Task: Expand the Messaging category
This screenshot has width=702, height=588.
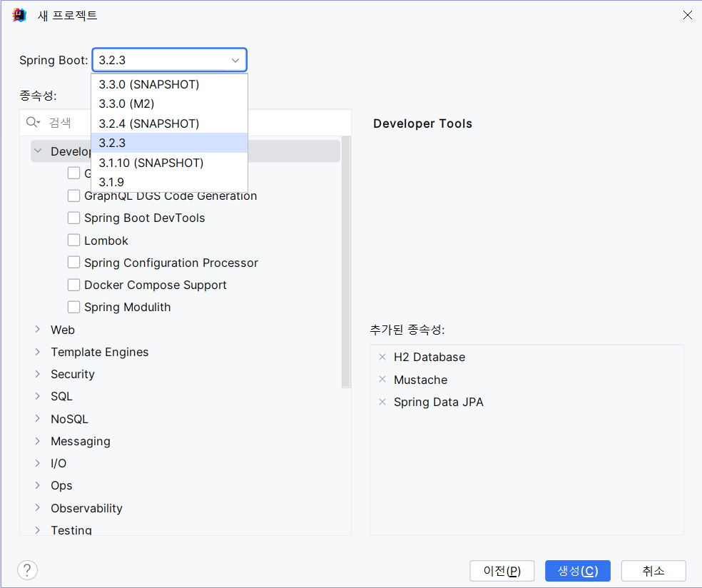Action: [x=38, y=441]
